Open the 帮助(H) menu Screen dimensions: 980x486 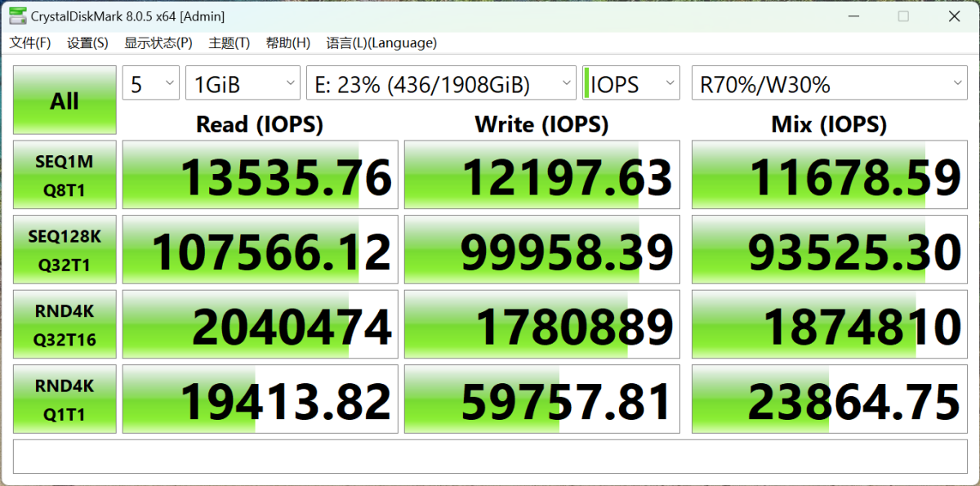[x=288, y=42]
